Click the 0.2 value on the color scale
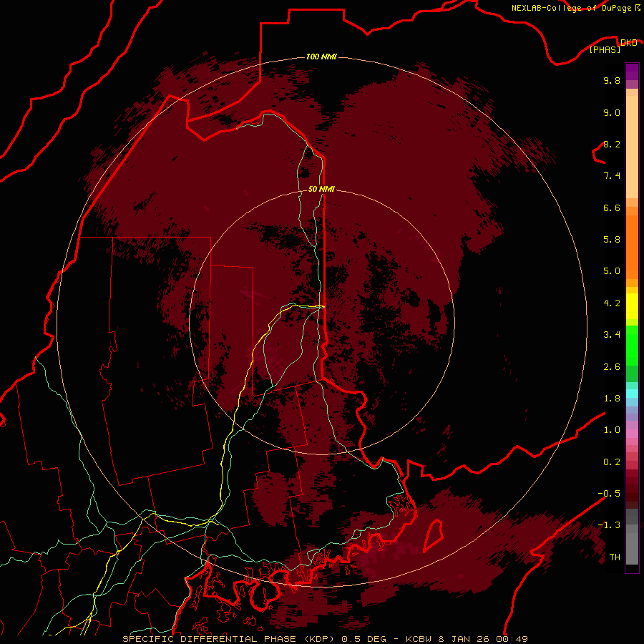This screenshot has height=644, width=644. pyautogui.click(x=612, y=462)
